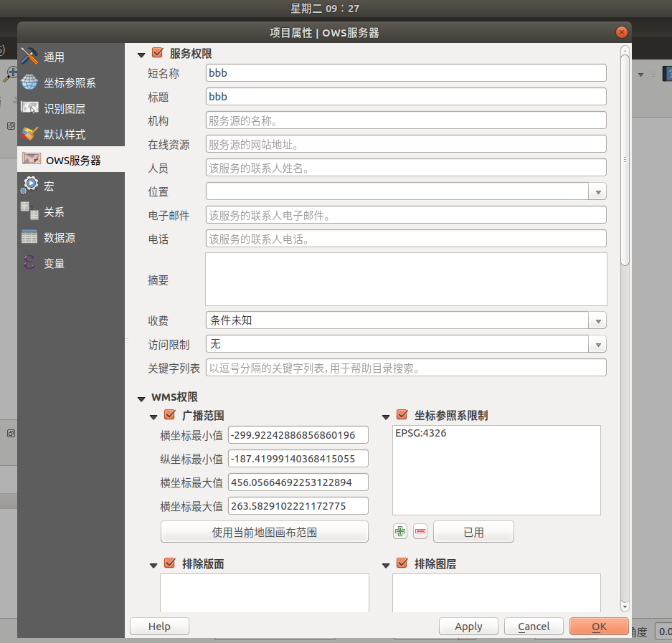Image resolution: width=672 pixels, height=643 pixels.
Task: Click the zoom magnifier icon behind the dialog
Action: click(10, 74)
